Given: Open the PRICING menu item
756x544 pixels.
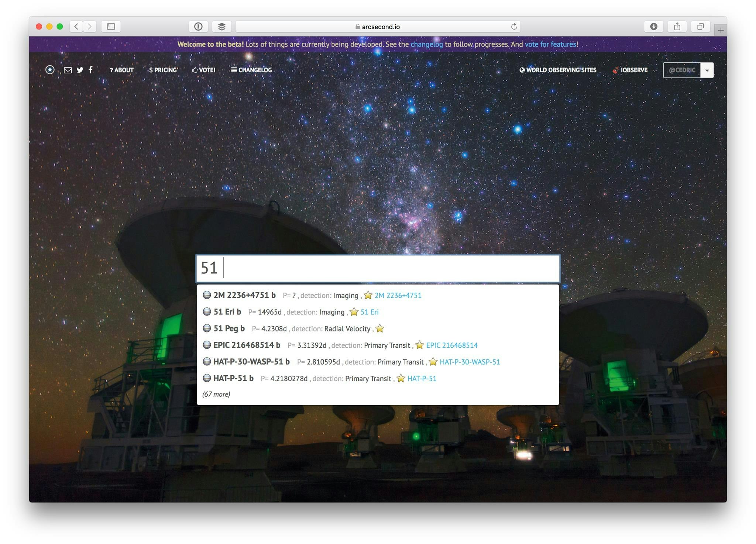Looking at the screenshot, I should click(163, 70).
